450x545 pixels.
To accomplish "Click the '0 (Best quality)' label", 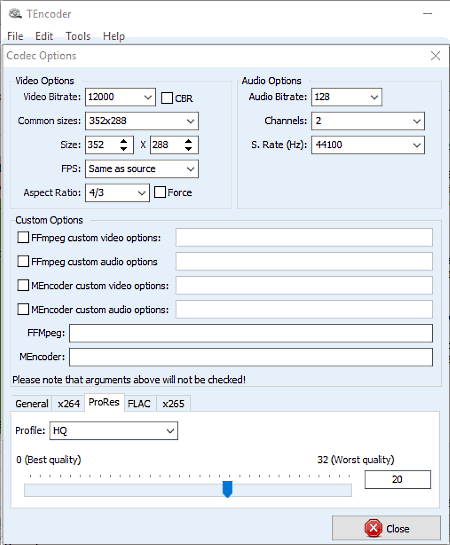I will 49,460.
